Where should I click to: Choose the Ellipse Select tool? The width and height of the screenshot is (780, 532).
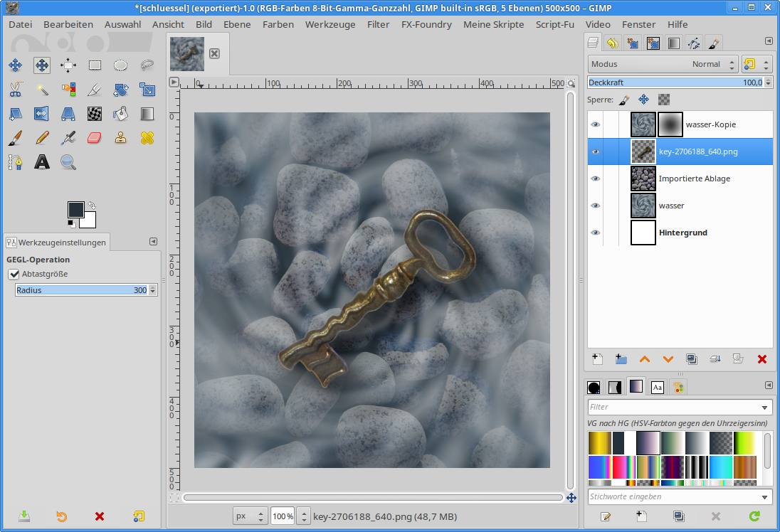(121, 65)
